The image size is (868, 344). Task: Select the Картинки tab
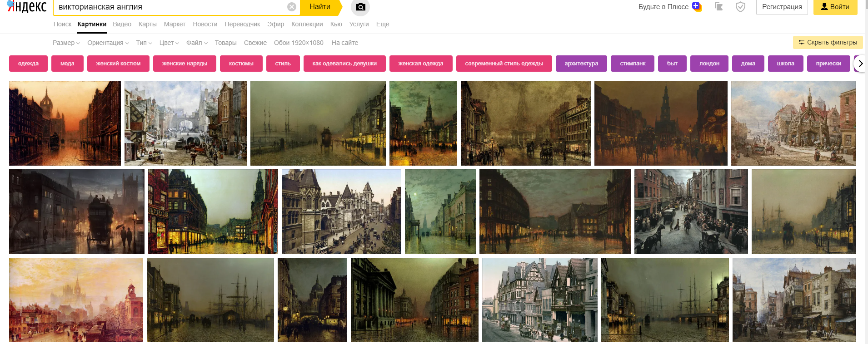pyautogui.click(x=92, y=24)
